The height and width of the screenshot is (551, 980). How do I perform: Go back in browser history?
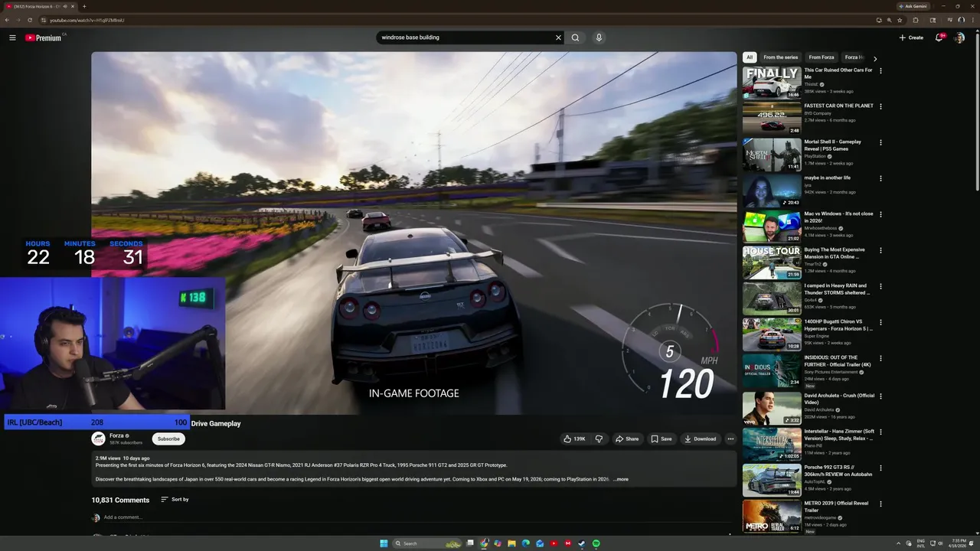7,20
